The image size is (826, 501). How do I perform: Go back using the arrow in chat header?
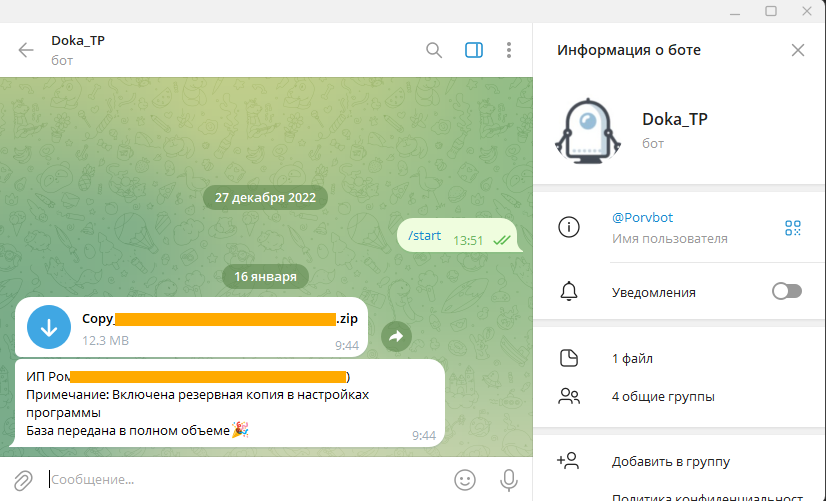tap(25, 50)
